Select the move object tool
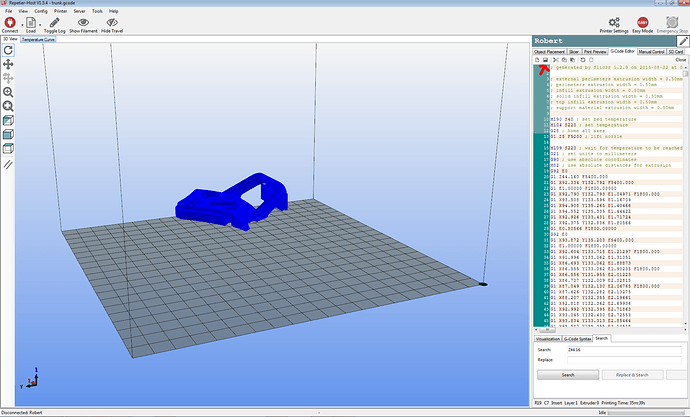 [8, 78]
